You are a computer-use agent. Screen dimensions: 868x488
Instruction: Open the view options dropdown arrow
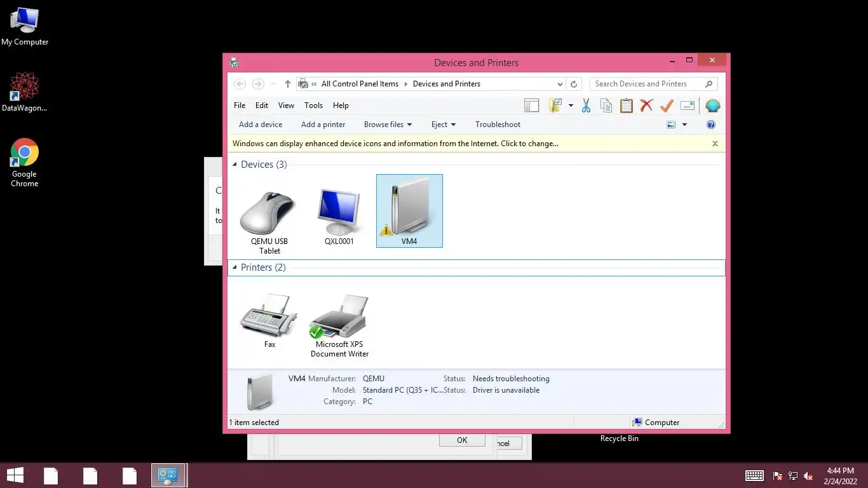pos(684,125)
